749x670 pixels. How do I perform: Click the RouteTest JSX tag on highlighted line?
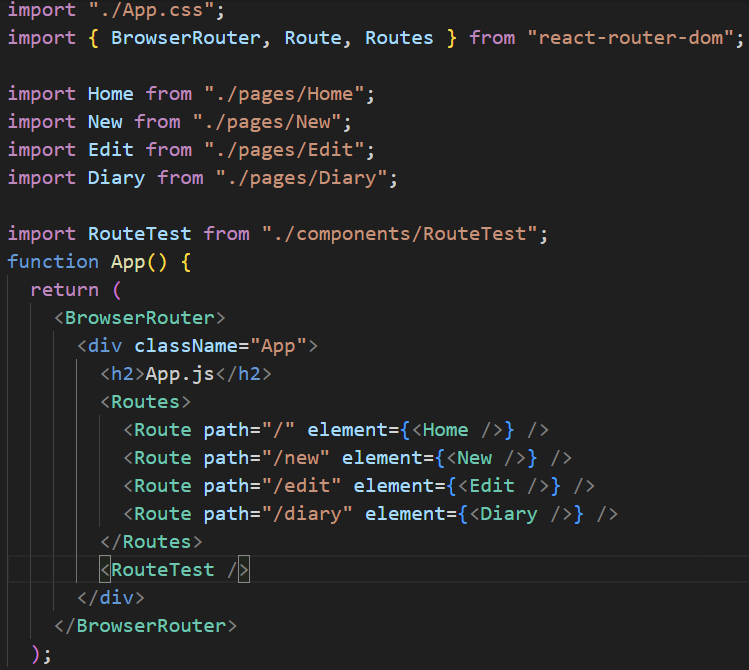(x=174, y=570)
